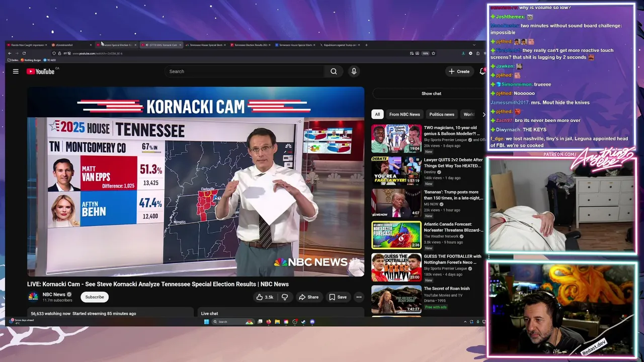Open The Secret of Roan Inish thumbnail

coord(396,299)
